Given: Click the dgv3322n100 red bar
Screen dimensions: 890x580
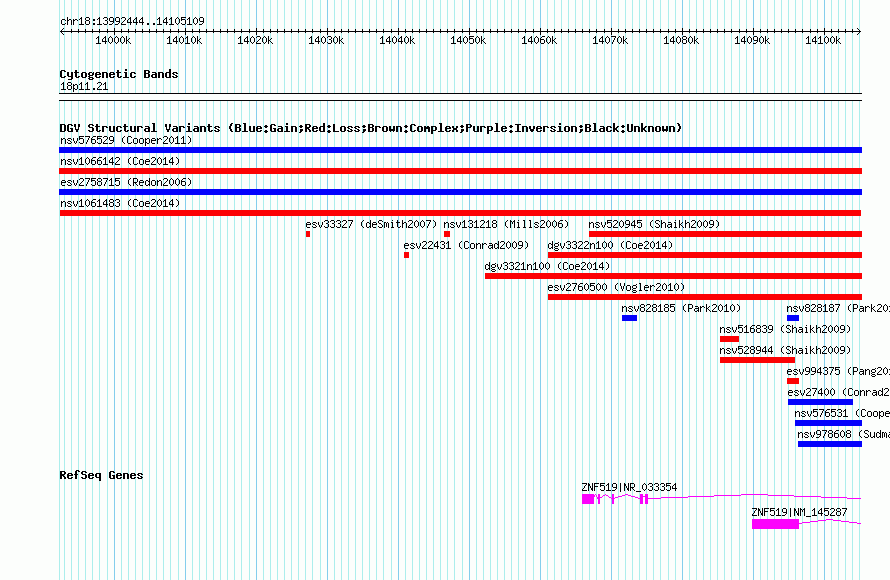Looking at the screenshot, I should 705,255.
